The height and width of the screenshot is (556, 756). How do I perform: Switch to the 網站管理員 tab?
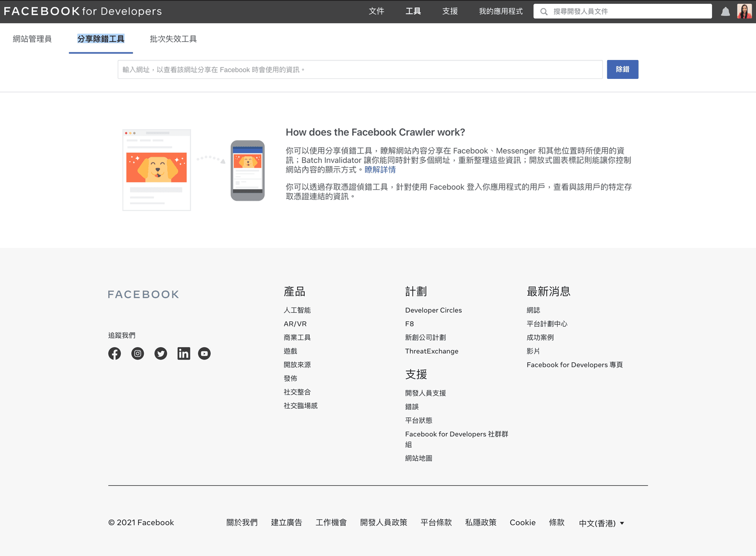point(32,39)
